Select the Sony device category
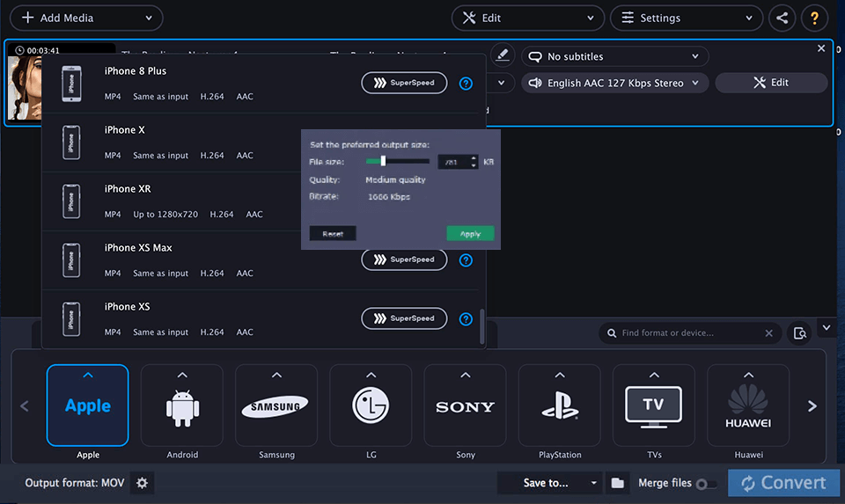This screenshot has height=504, width=845. point(465,405)
